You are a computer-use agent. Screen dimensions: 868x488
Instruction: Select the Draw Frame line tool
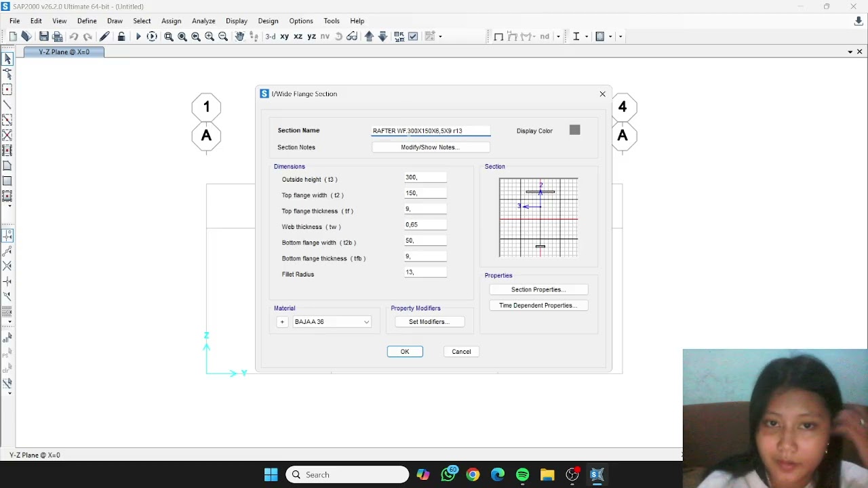7,105
